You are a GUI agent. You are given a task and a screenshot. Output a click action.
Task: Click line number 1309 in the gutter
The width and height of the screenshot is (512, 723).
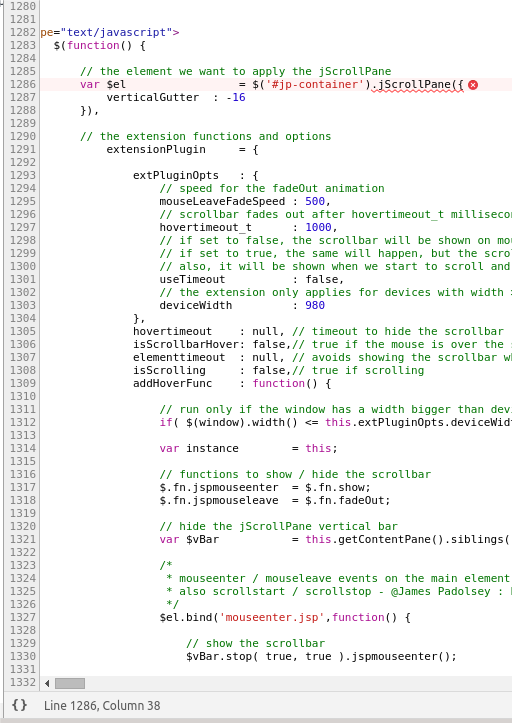(x=22, y=383)
